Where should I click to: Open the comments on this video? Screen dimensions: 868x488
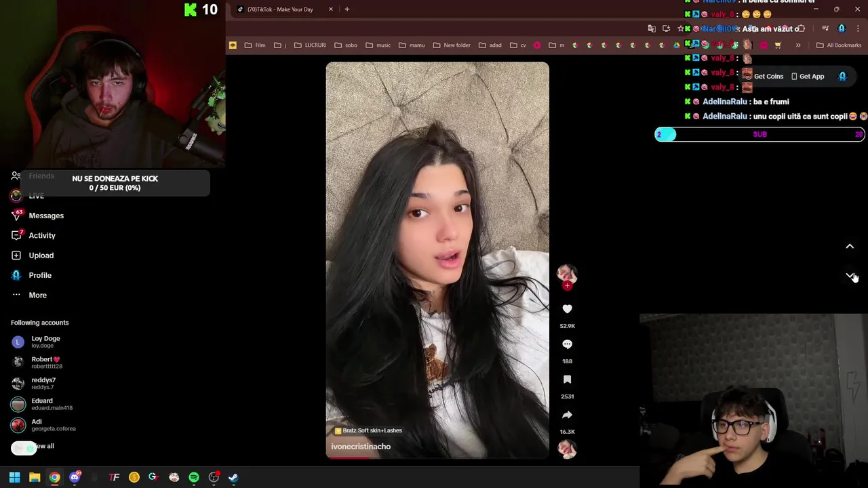coord(567,344)
